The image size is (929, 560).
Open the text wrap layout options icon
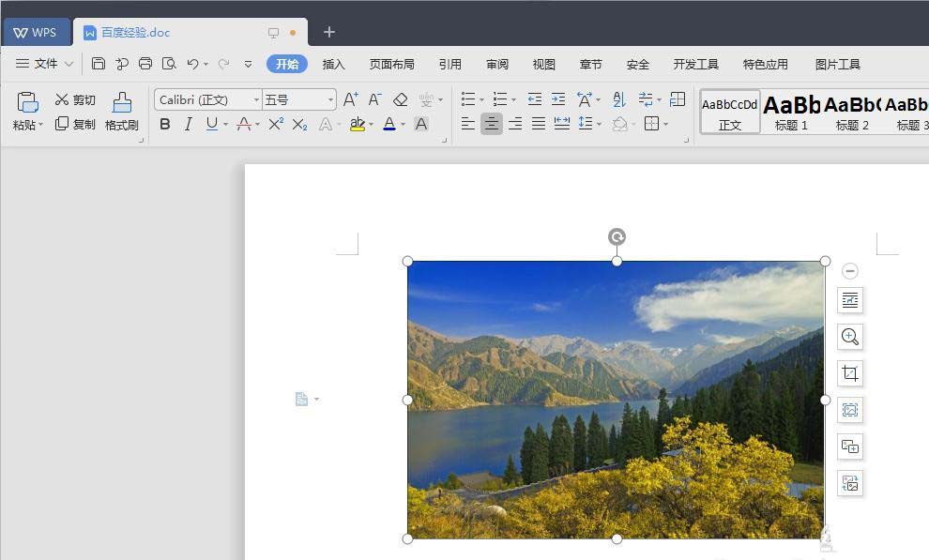850,300
